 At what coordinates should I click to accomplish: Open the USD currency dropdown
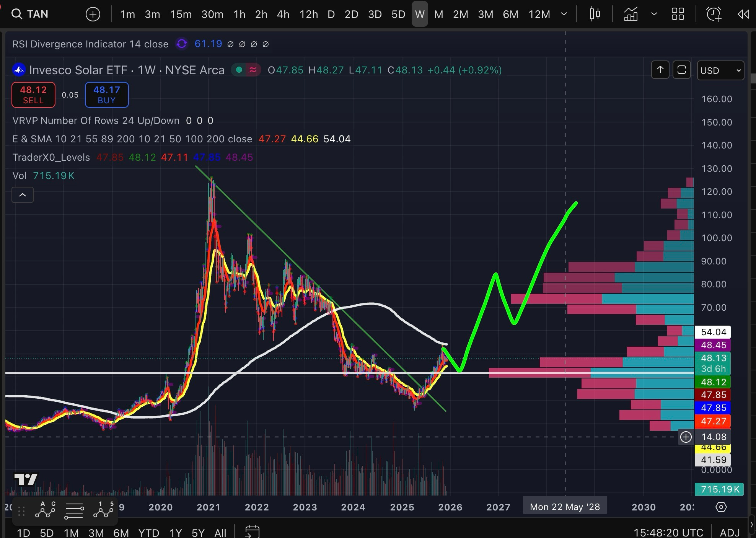pos(720,70)
